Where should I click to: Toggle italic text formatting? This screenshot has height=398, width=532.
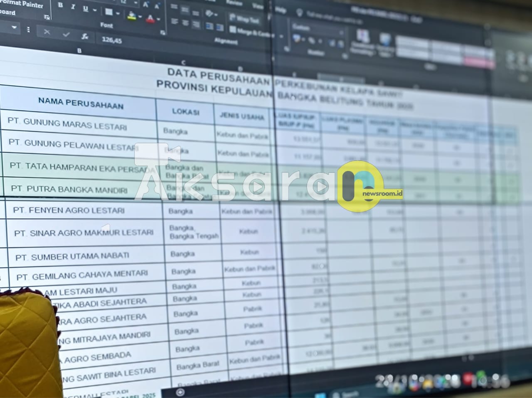coord(73,7)
